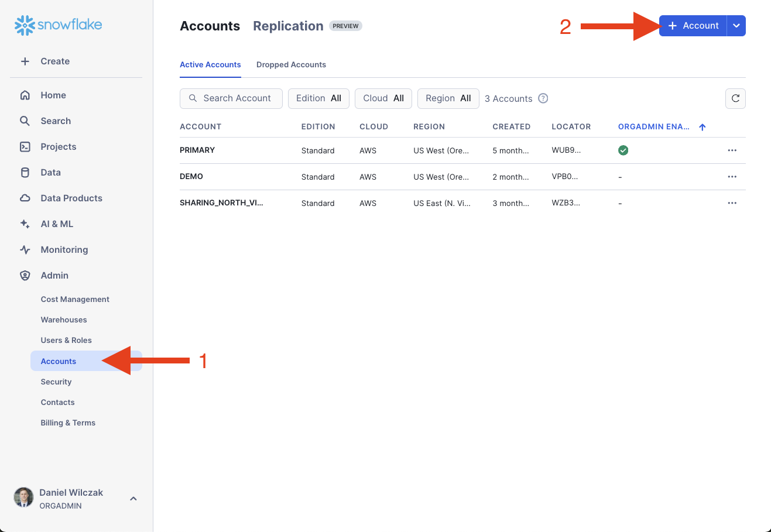Go to Users & Roles

coord(66,341)
